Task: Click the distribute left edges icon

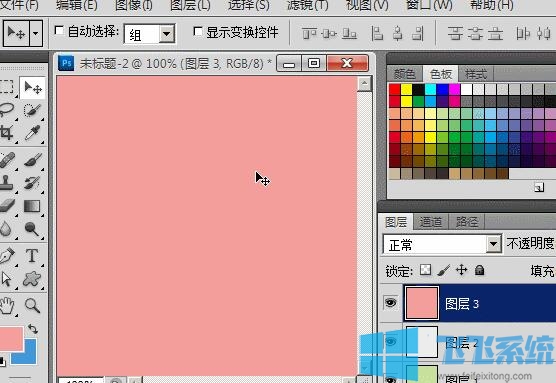Action: pos(523,34)
